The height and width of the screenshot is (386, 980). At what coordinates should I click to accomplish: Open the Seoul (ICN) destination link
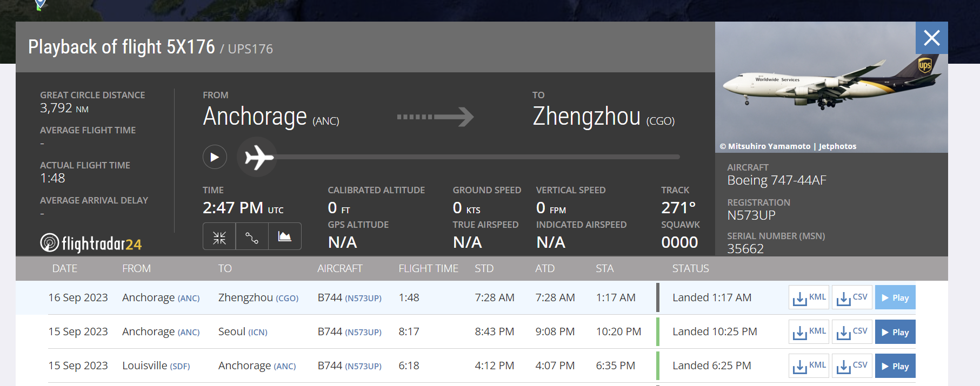[243, 331]
